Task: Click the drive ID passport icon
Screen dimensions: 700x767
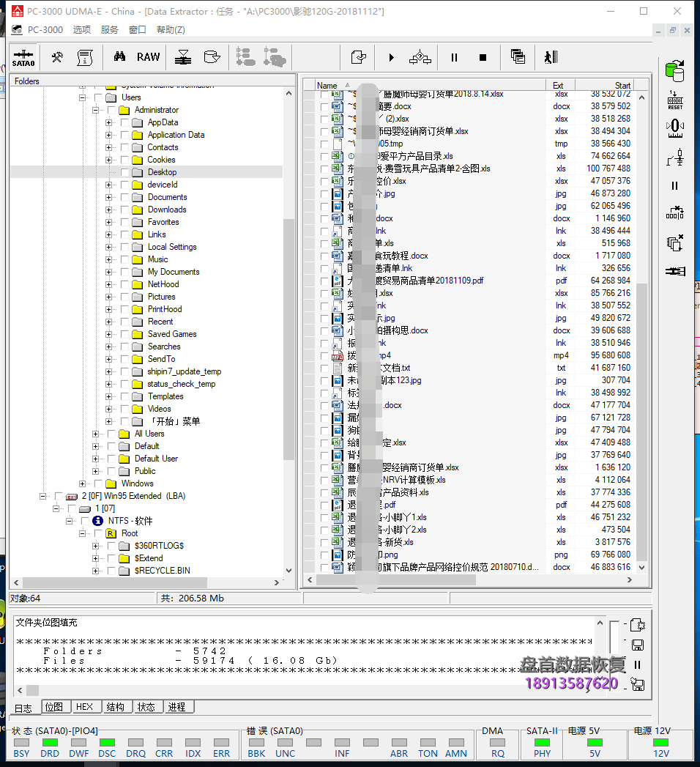Action: click(85, 57)
